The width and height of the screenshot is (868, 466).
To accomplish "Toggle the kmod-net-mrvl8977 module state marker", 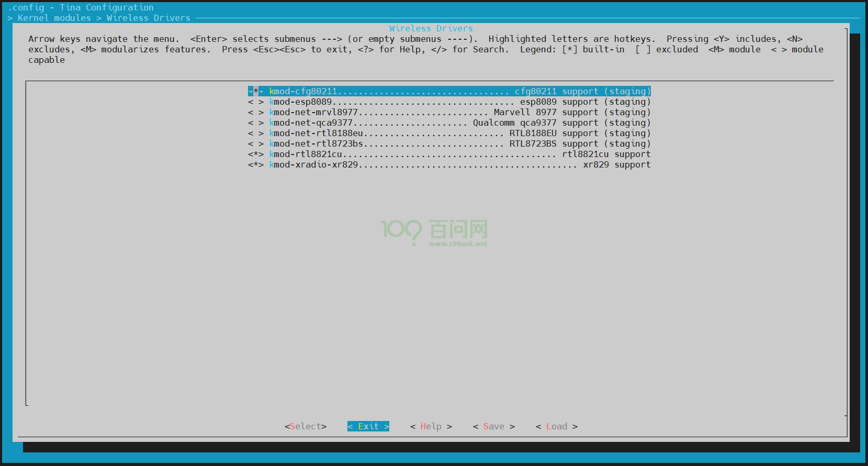I will coord(255,113).
